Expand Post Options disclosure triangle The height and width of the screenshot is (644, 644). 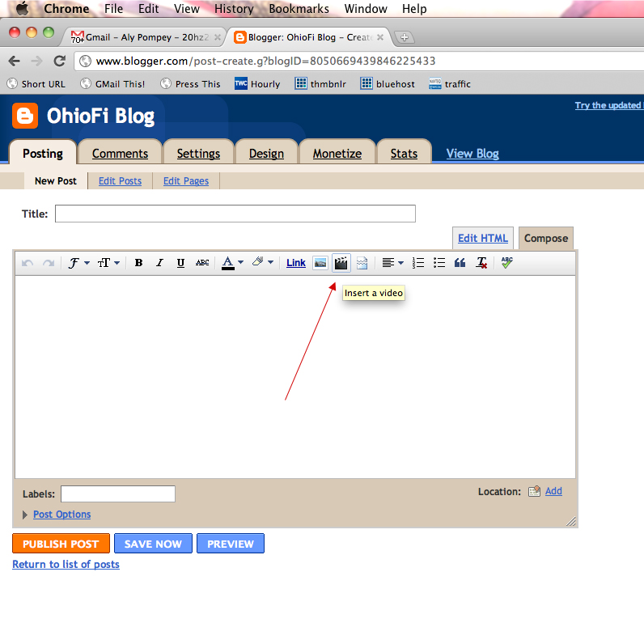[24, 515]
